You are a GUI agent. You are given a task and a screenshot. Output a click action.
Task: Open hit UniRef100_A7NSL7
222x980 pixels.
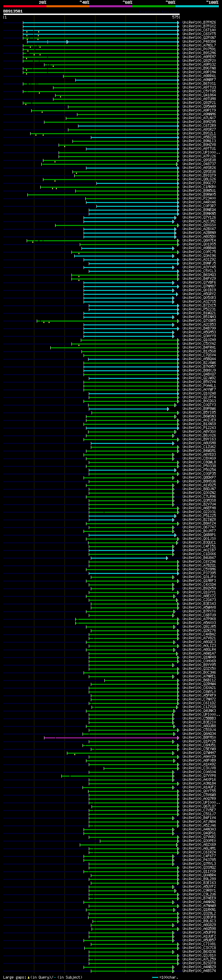[199, 46]
